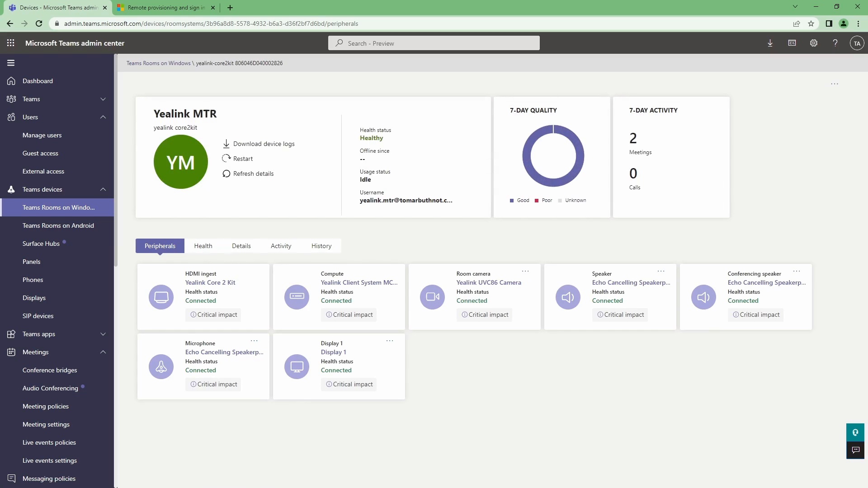Click the Refresh details icon
Screen dimensions: 868x488
(226, 174)
